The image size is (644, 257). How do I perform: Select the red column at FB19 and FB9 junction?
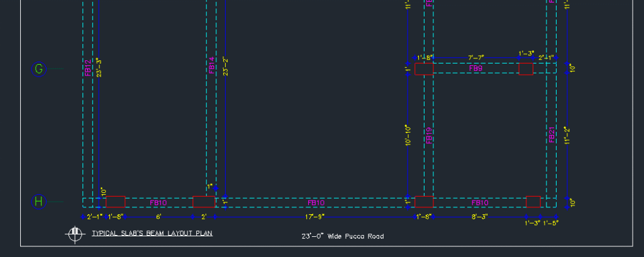click(x=424, y=69)
